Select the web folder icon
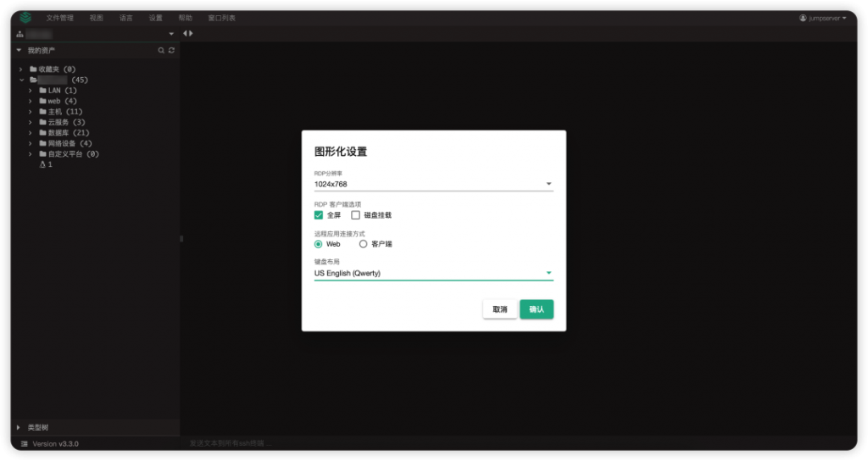The width and height of the screenshot is (868, 461). click(42, 102)
